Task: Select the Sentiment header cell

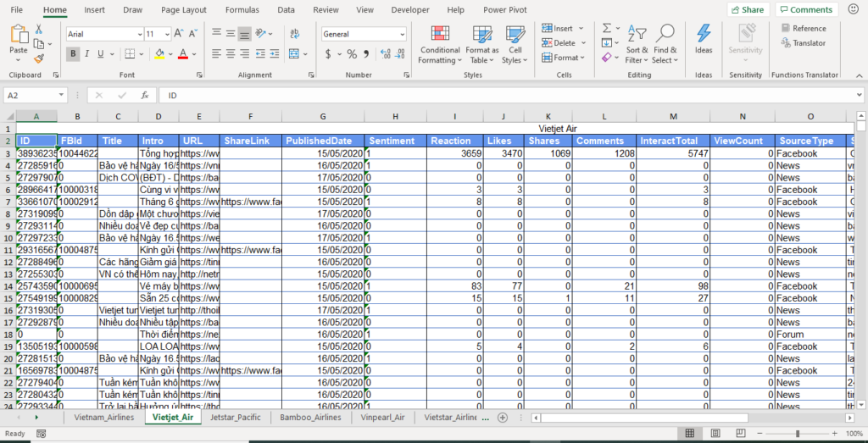Action: click(395, 141)
